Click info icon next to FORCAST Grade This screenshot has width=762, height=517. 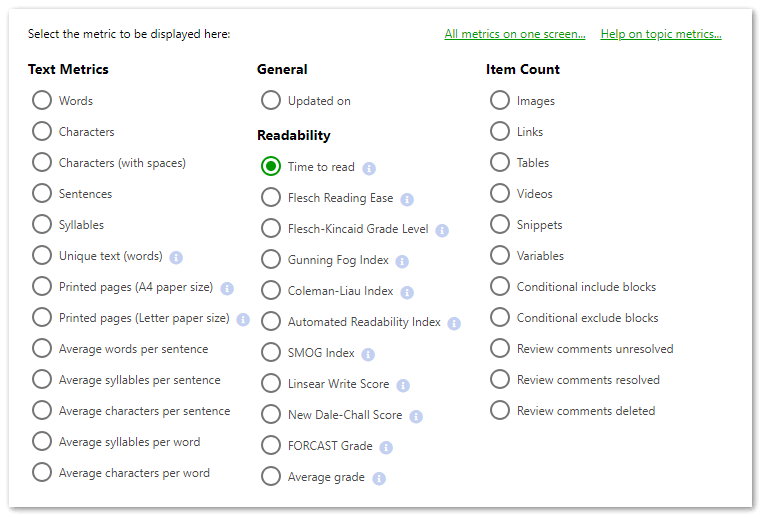(386, 447)
